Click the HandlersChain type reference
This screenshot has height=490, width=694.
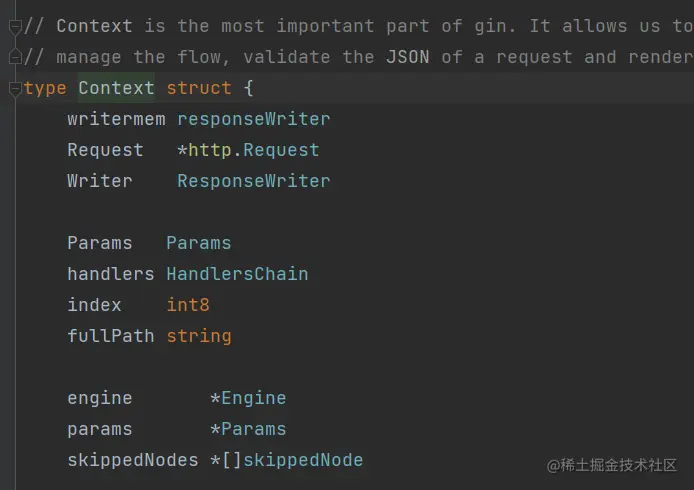(237, 274)
